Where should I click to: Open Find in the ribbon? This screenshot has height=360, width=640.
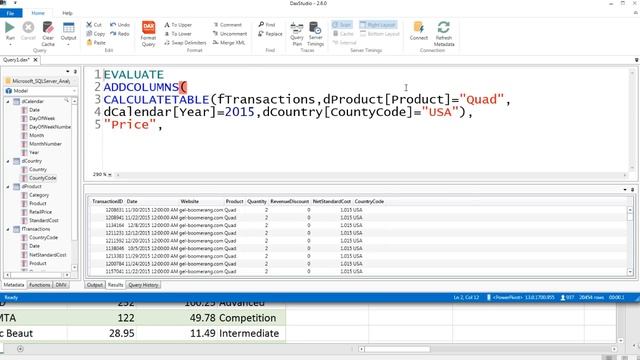(x=267, y=25)
